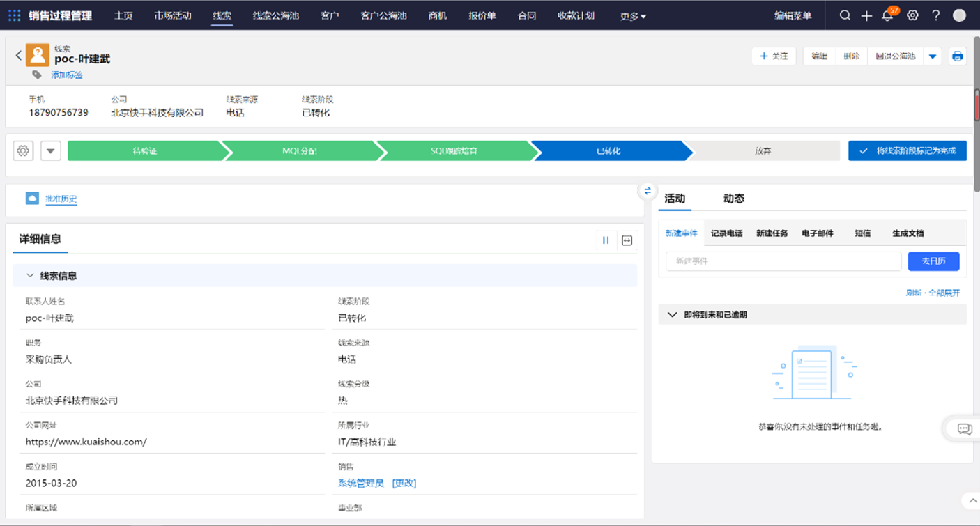Click the plus quick-create icon in header

[866, 15]
